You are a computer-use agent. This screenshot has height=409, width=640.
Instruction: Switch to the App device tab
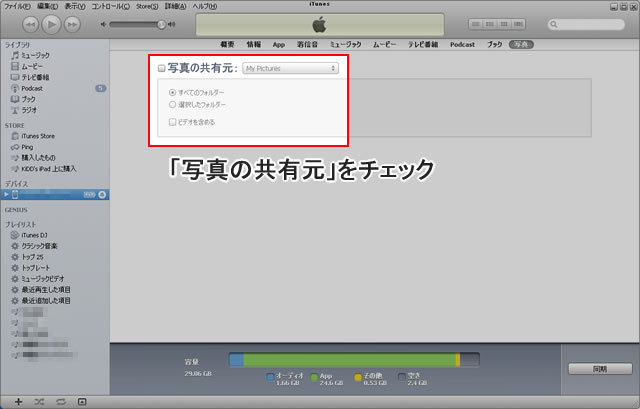coord(279,44)
